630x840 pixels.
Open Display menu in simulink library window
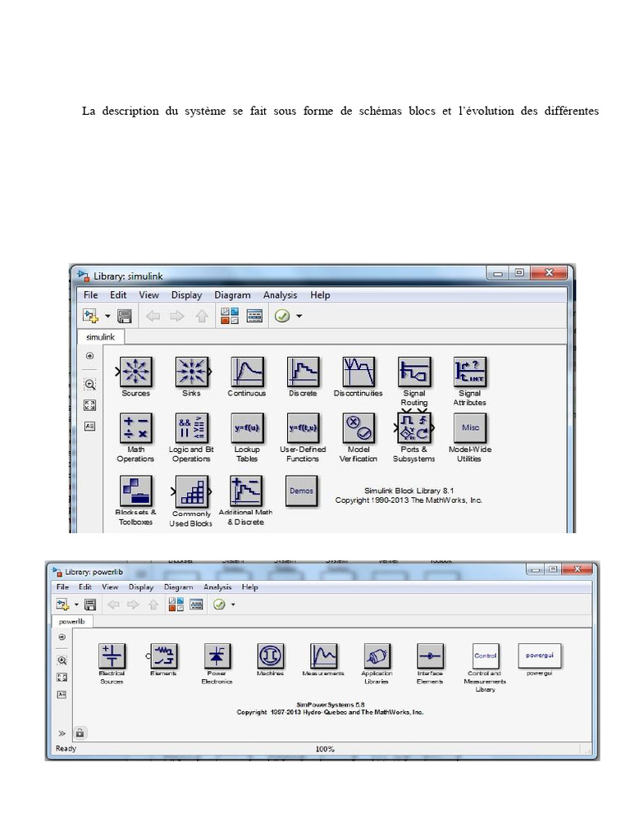click(x=186, y=295)
